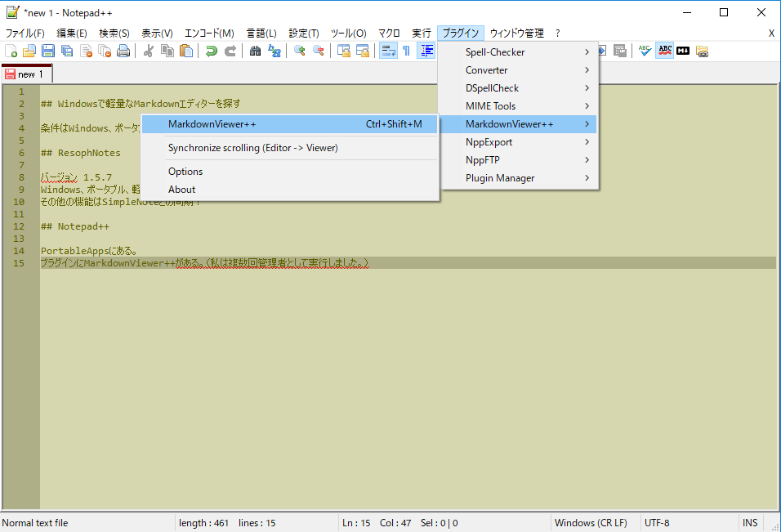
Task: Open the 設定(T) menu
Action: [x=304, y=33]
